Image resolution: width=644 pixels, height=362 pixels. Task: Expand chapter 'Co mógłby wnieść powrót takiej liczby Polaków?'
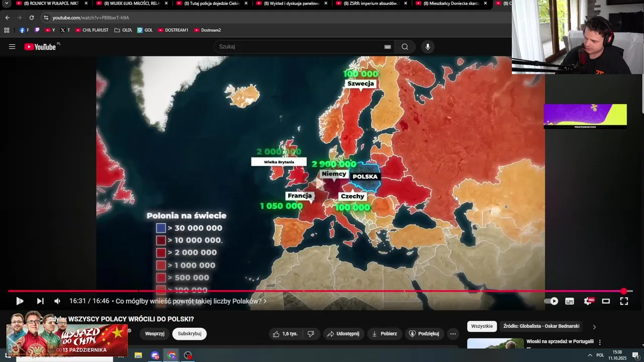[x=191, y=301]
